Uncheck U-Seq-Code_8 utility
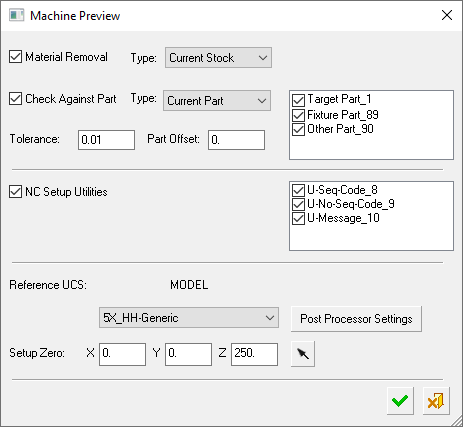The width and height of the screenshot is (463, 427). coord(298,190)
